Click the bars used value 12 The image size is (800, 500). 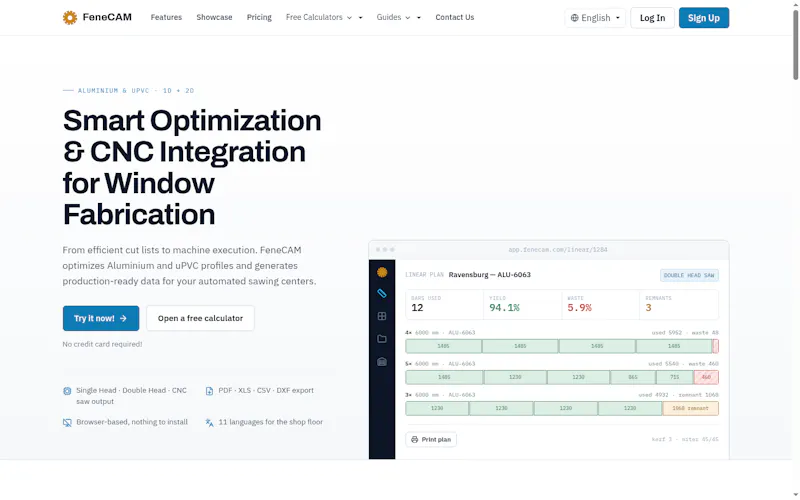(417, 308)
